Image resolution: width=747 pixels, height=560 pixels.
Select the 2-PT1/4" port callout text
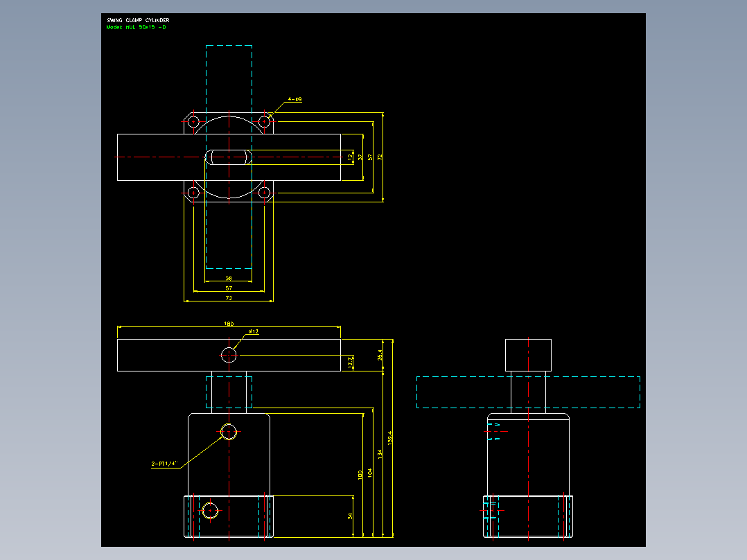164,463
